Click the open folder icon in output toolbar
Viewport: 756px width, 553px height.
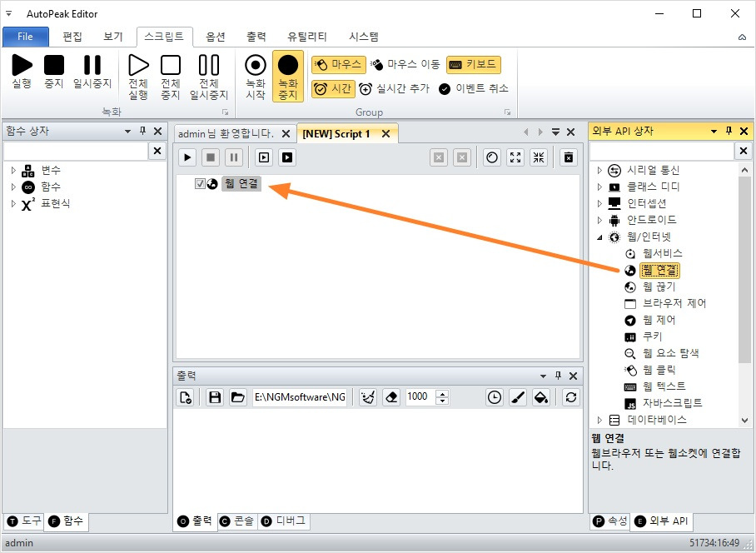(x=237, y=397)
